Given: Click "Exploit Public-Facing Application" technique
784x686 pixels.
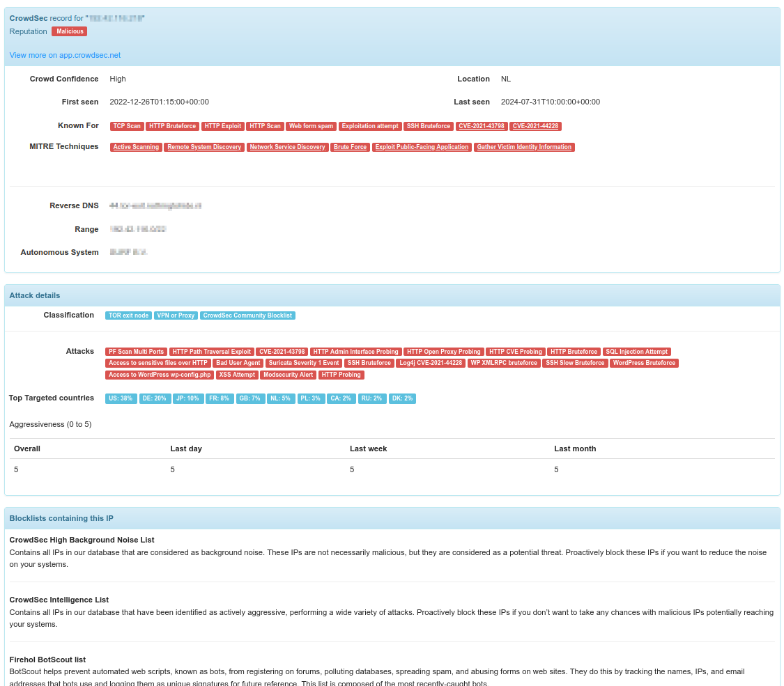Looking at the screenshot, I should coord(422,147).
